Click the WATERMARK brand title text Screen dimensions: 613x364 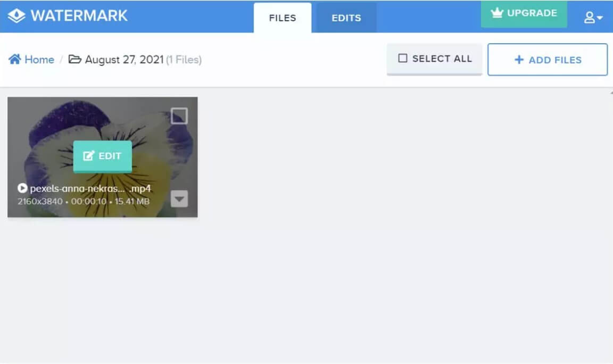click(79, 15)
